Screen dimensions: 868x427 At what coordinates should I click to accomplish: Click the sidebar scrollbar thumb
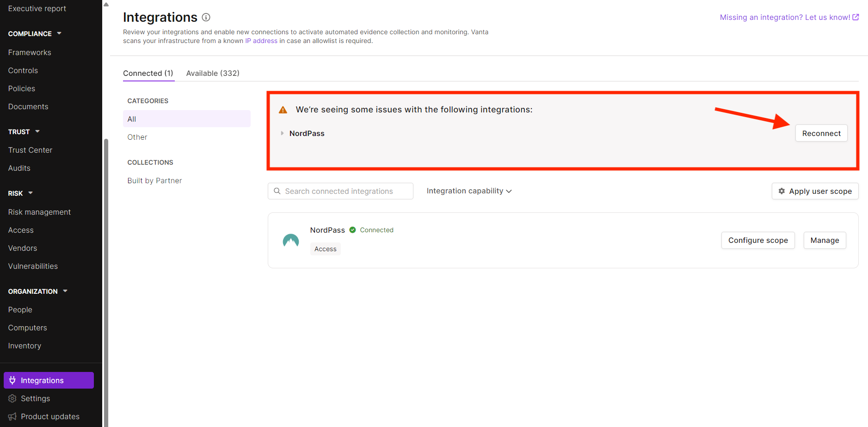pos(106,282)
